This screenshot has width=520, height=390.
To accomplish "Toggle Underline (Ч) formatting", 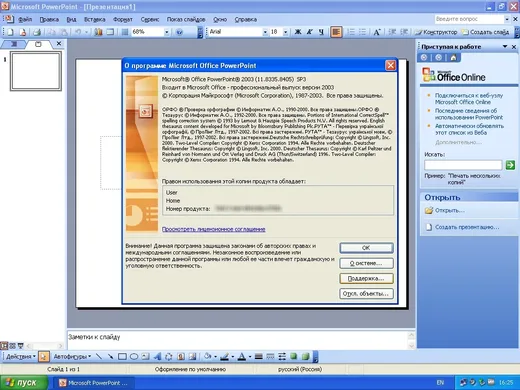I will (321, 32).
